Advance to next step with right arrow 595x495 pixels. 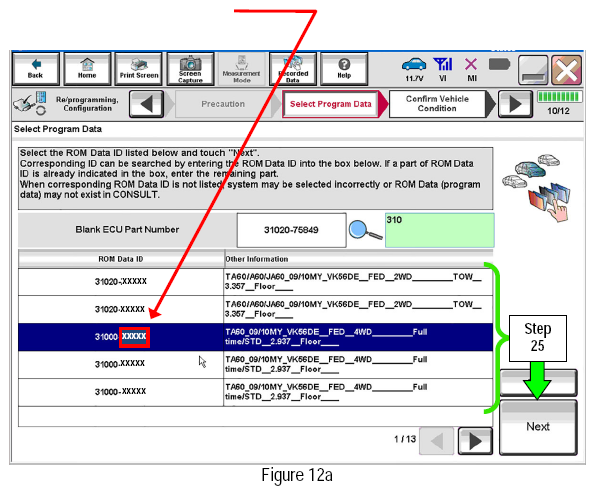click(x=515, y=104)
